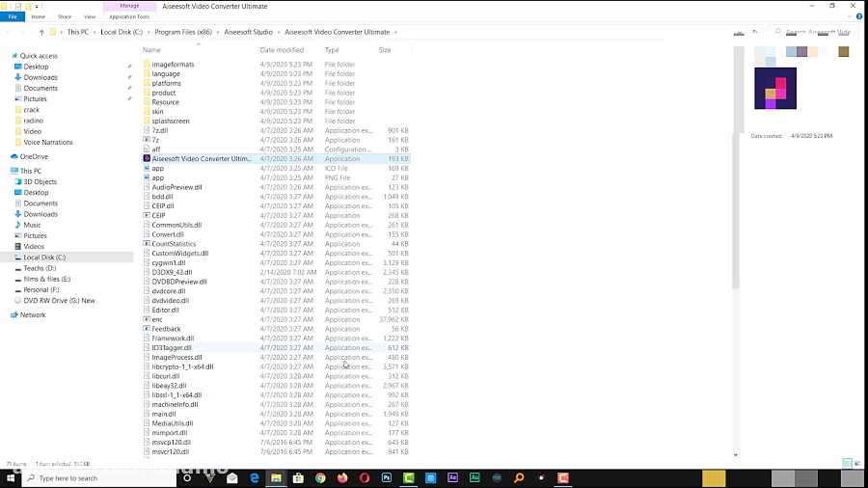Open Google Chrome from taskbar
This screenshot has height=488, width=868.
coord(320,478)
